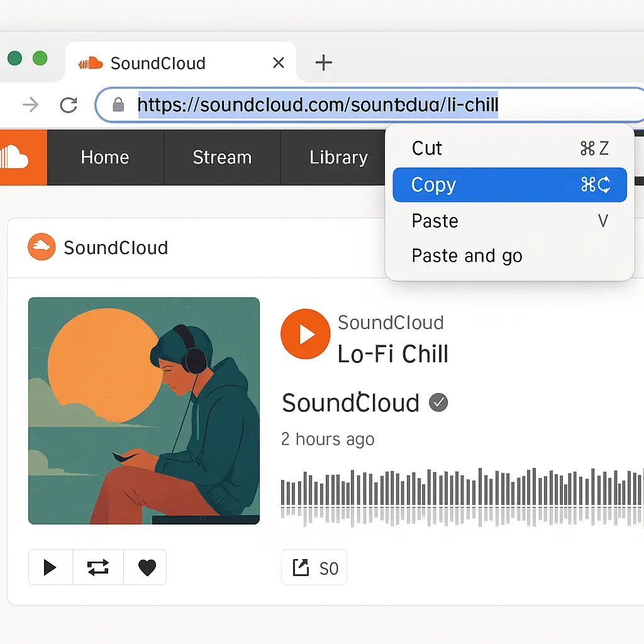
Task: Choose Paste from the context menu
Action: click(x=509, y=221)
